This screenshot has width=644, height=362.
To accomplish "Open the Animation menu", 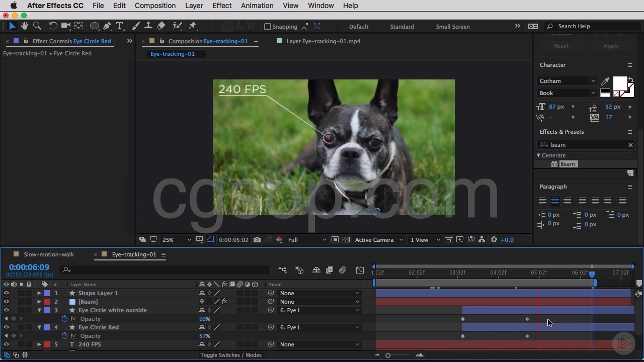I will [257, 6].
